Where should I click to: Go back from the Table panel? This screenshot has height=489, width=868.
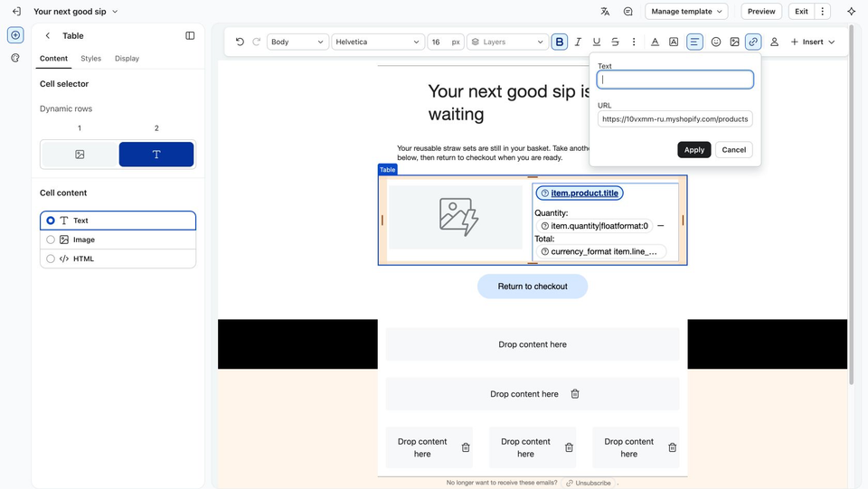(x=48, y=35)
